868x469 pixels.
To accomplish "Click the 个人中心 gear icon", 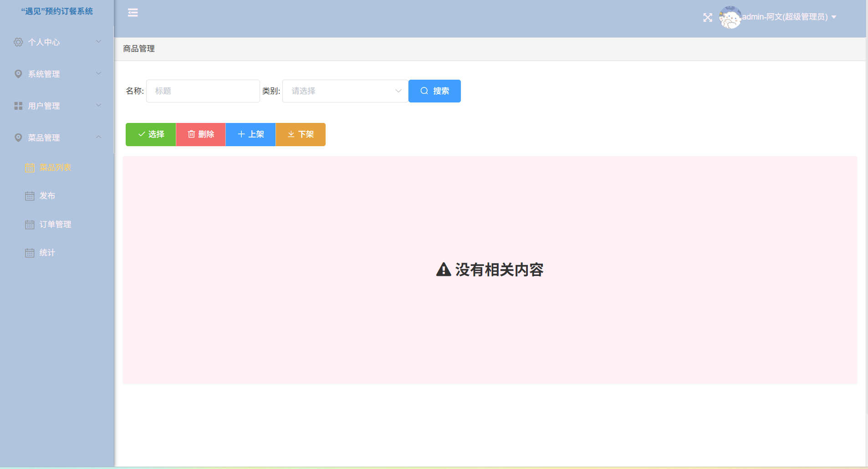I will click(x=18, y=42).
